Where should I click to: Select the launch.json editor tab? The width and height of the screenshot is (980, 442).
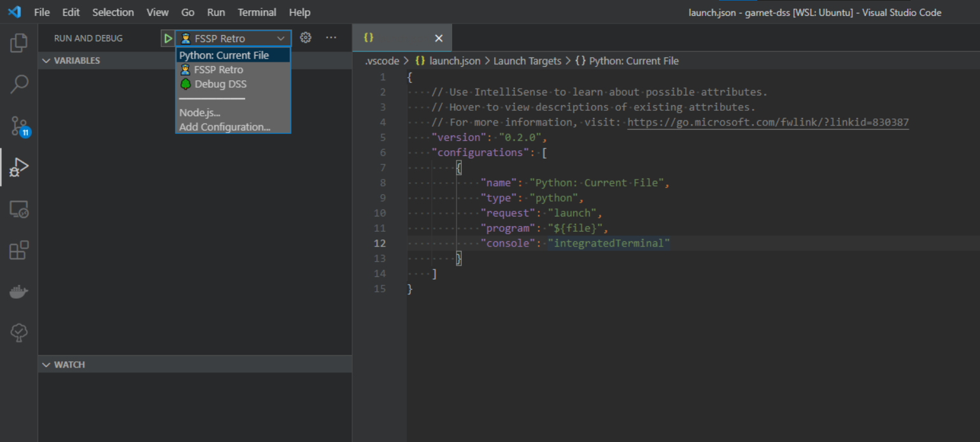pyautogui.click(x=394, y=38)
